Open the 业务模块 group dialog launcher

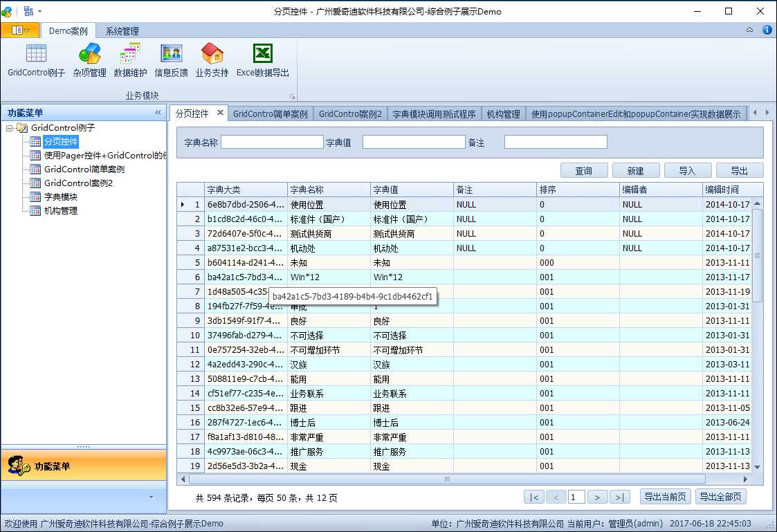point(293,97)
